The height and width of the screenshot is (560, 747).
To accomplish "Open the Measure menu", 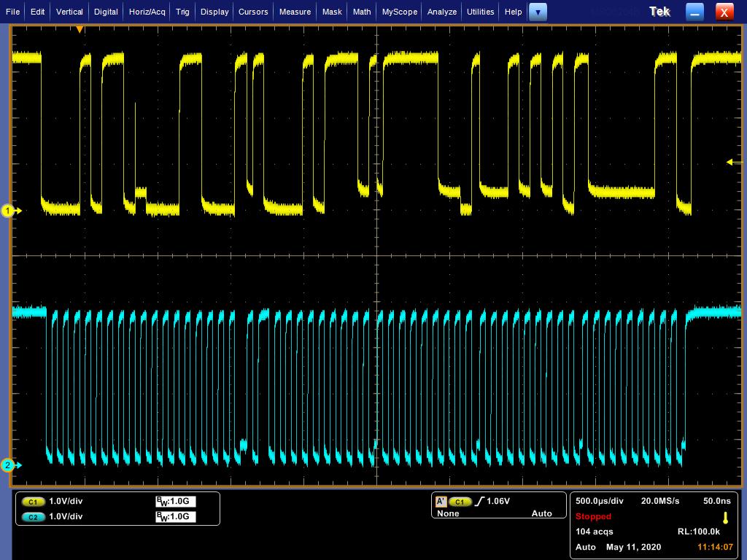I will (295, 12).
